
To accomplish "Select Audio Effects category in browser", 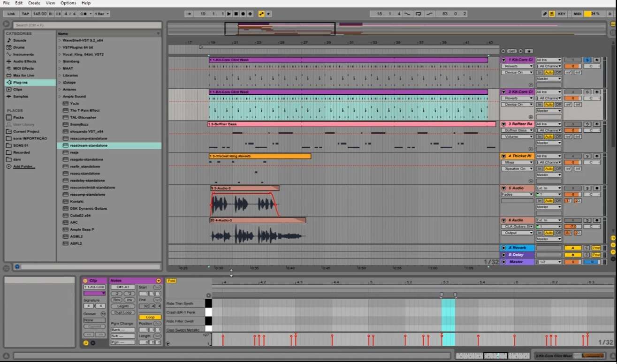I will 24,61.
